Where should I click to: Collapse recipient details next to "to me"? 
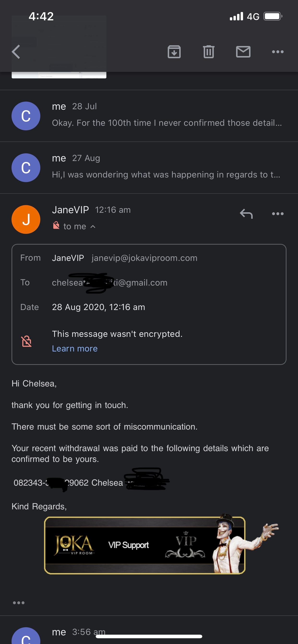click(x=93, y=226)
